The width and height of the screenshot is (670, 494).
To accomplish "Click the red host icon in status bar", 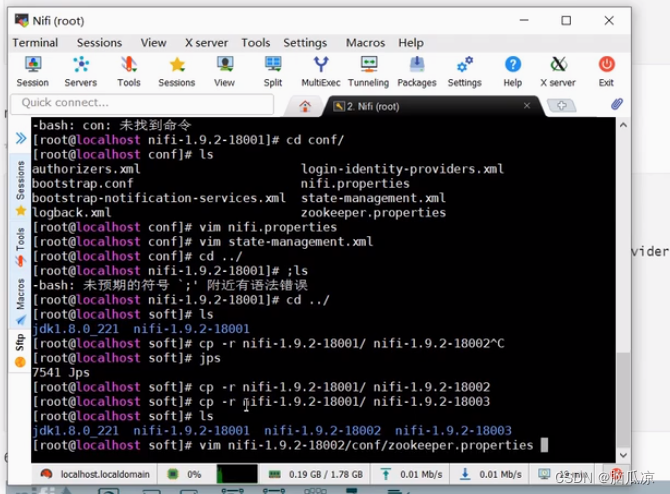I will [x=46, y=473].
